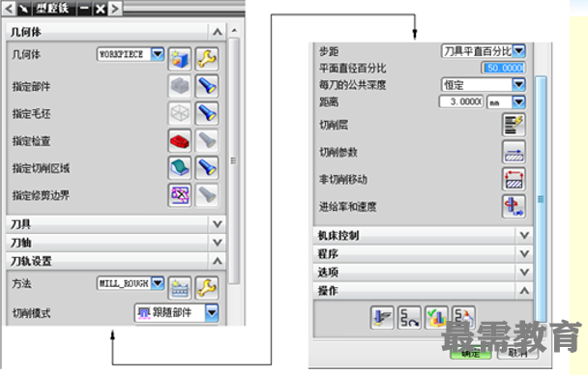Click the 进给率和速度 label

(347, 207)
